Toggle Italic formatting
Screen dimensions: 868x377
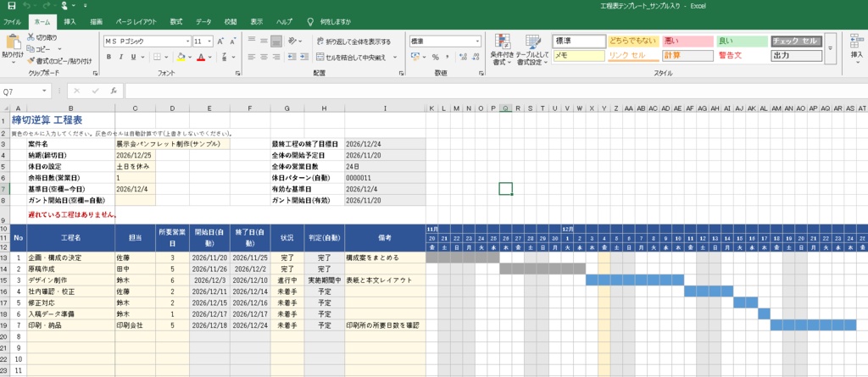point(121,57)
